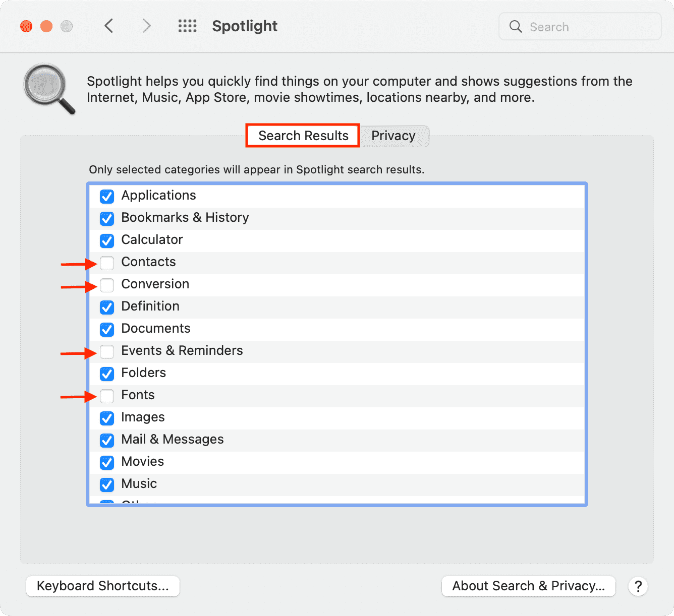This screenshot has width=674, height=616.
Task: Check the Events & Reminders box
Action: coord(107,351)
